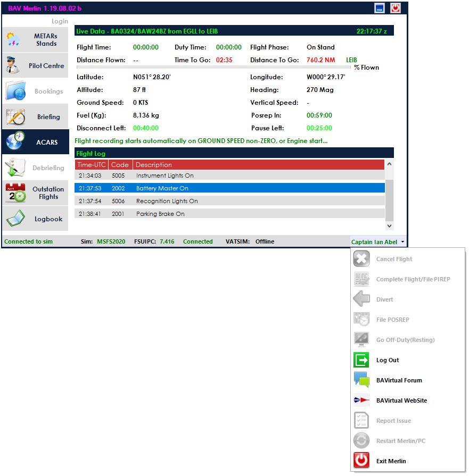Choose BAVirtual WebSite from the menu

(408, 400)
